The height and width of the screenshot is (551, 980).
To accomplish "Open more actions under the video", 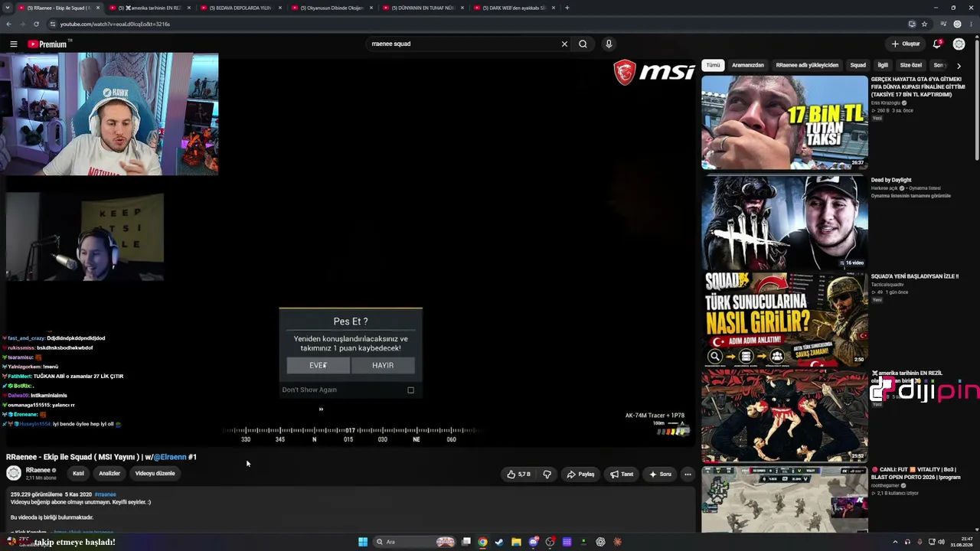I will (688, 474).
